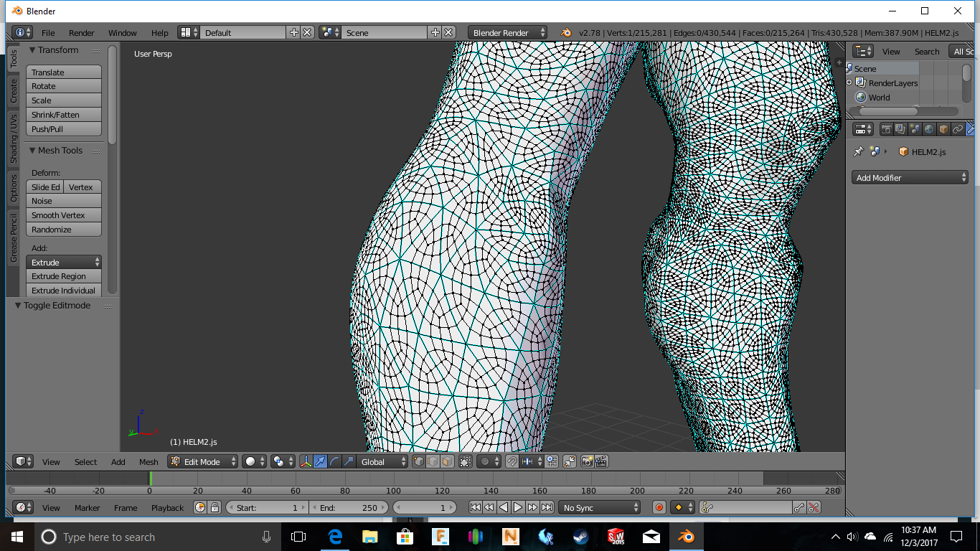This screenshot has width=980, height=551.
Task: Toggle use preview range clock icon
Action: click(200, 507)
